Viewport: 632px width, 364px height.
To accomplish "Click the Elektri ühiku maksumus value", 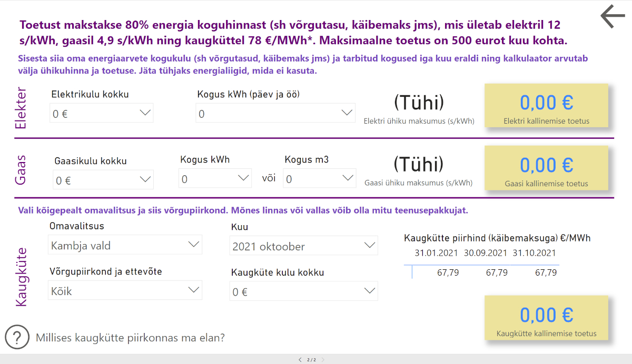I will [x=419, y=103].
